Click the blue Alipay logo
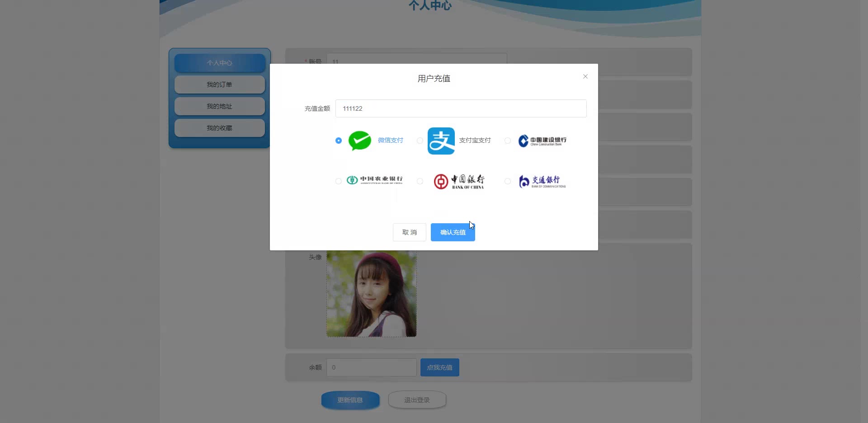 [441, 141]
